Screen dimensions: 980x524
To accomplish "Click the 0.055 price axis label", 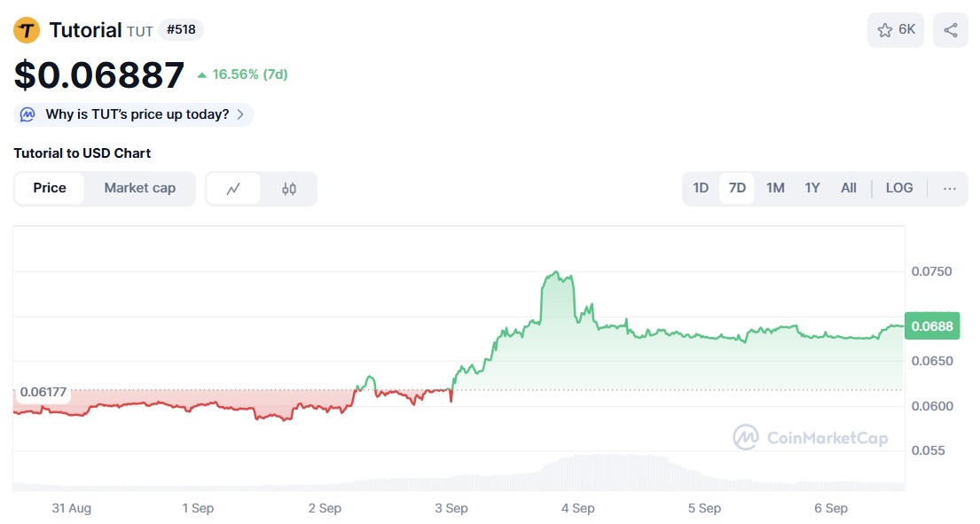I will (929, 450).
